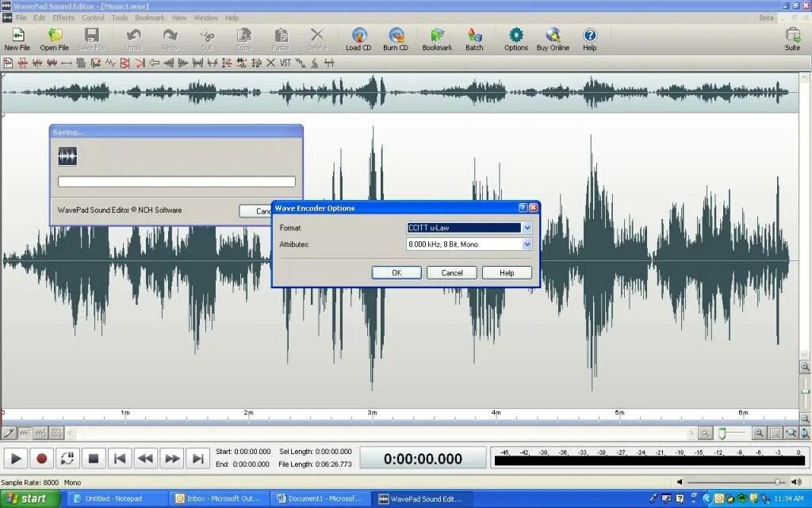The image size is (812, 508).
Task: Click the Go to End button
Action: tap(197, 458)
